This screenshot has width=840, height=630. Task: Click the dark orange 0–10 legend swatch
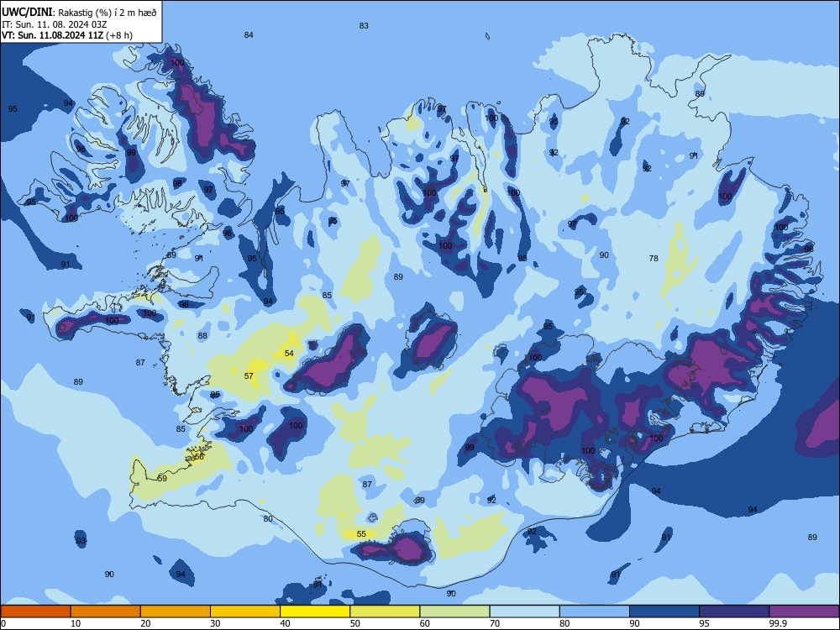point(35,612)
